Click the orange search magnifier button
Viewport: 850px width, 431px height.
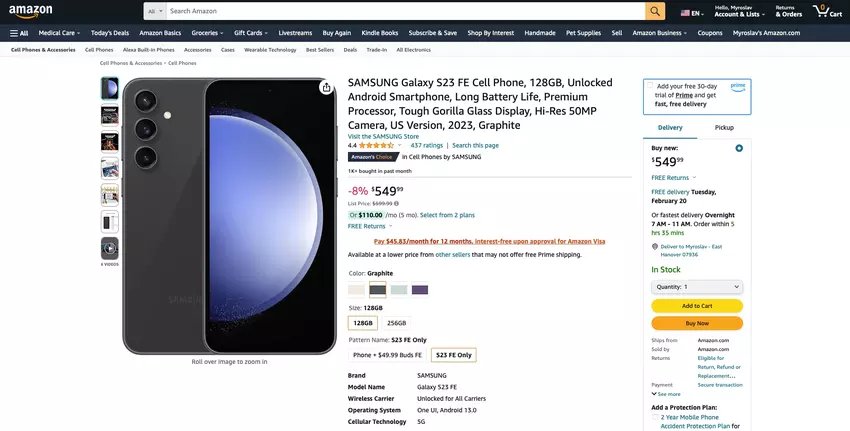655,11
